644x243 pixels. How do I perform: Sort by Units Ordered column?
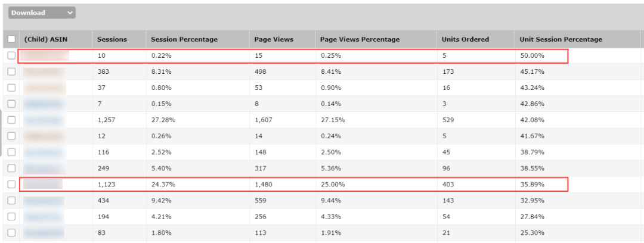coord(465,39)
